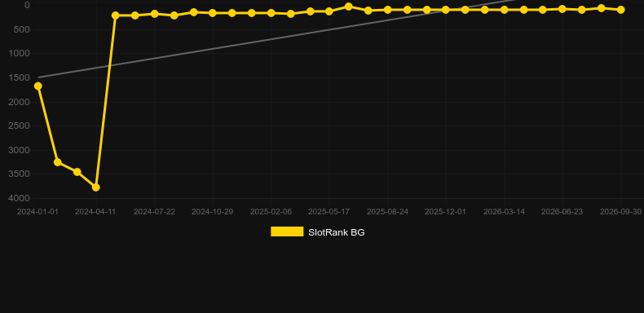Click the y-axis value 3000
Screen dimensions: 644x313
(20, 150)
